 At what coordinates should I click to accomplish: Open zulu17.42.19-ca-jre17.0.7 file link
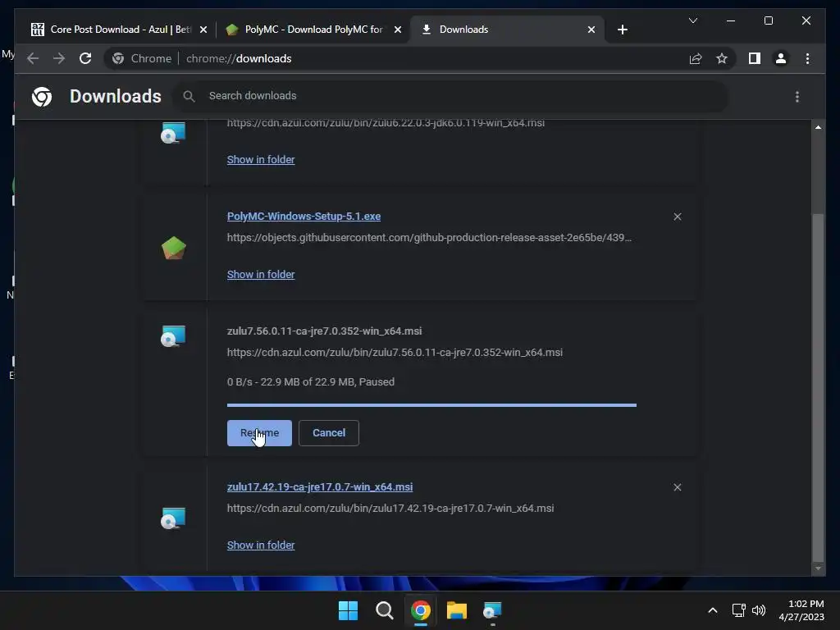tap(320, 487)
